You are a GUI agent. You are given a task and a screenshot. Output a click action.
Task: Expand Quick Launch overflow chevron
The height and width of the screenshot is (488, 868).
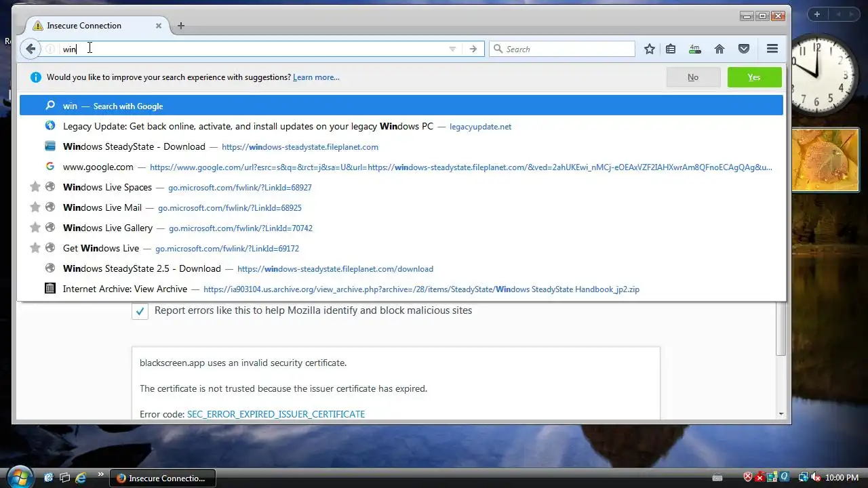[x=101, y=474]
